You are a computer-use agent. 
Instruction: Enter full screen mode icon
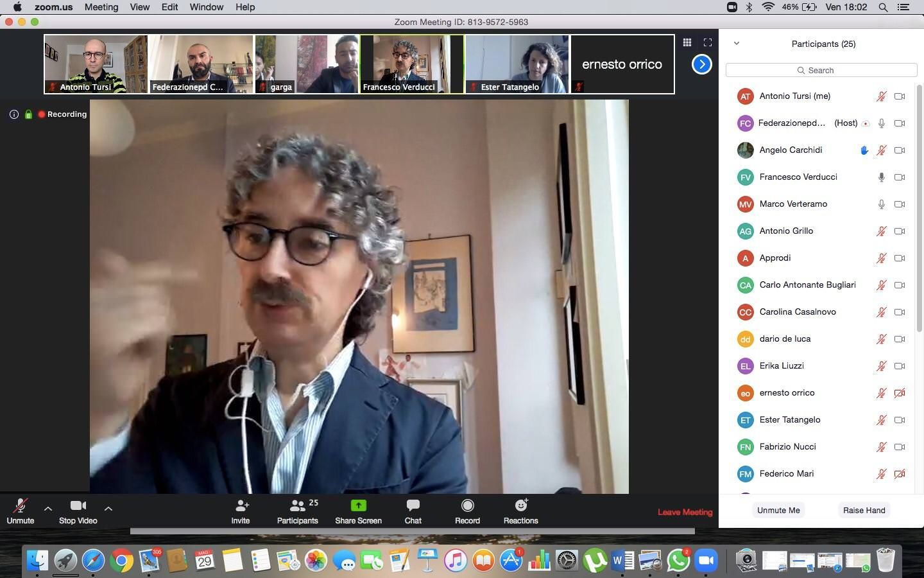(x=708, y=42)
